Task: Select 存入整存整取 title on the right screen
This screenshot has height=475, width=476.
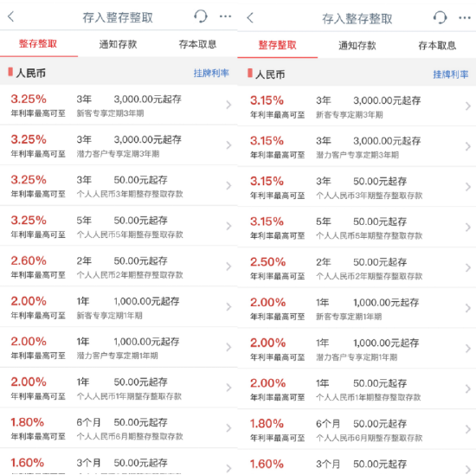Action: [357, 19]
